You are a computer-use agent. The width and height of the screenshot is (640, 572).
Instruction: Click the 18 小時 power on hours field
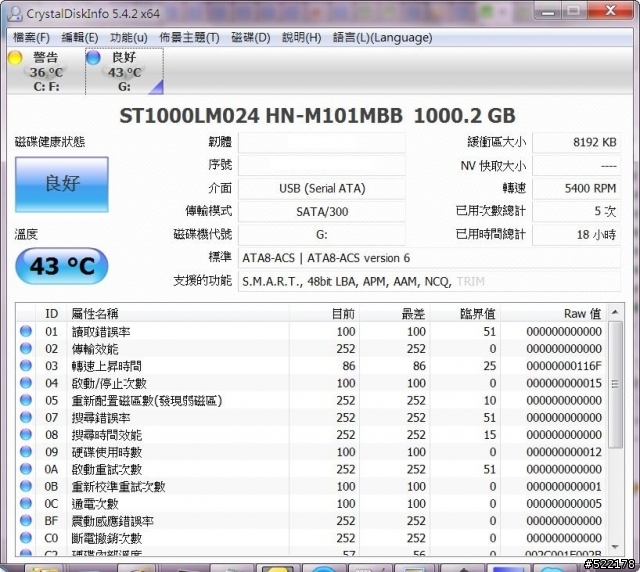(576, 235)
